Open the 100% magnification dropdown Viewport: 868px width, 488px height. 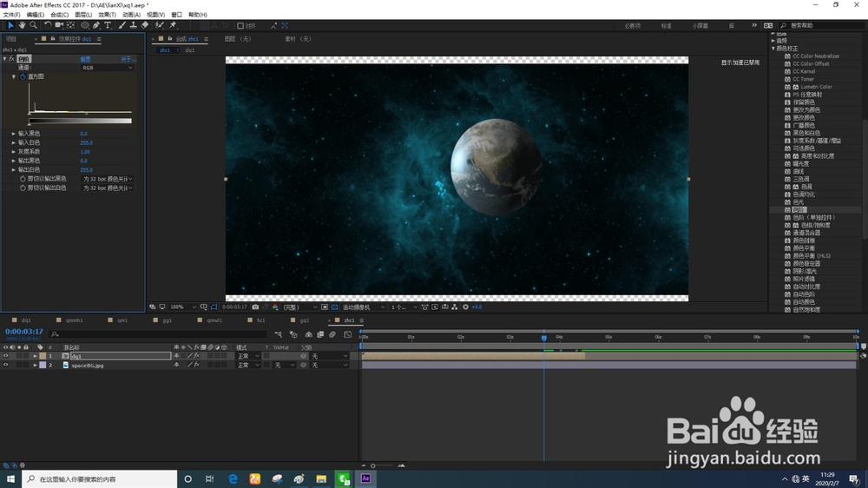182,307
